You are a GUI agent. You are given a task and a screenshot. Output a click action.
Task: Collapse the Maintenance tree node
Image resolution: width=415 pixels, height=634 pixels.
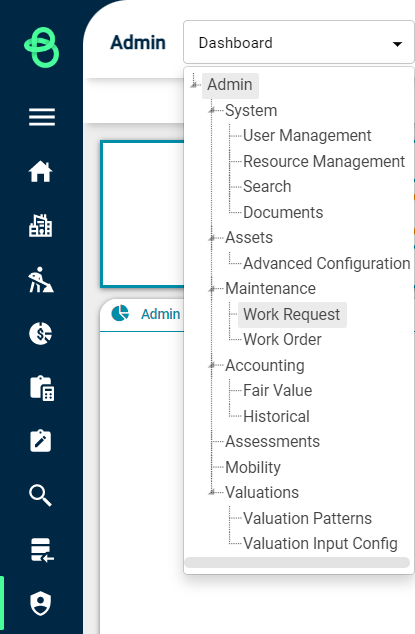pyautogui.click(x=212, y=289)
